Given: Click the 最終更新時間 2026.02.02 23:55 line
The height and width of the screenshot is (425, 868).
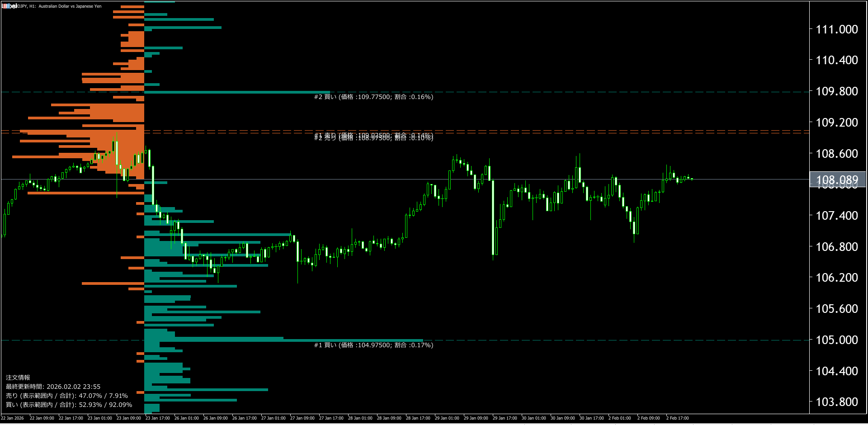Looking at the screenshot, I should pyautogui.click(x=53, y=387).
